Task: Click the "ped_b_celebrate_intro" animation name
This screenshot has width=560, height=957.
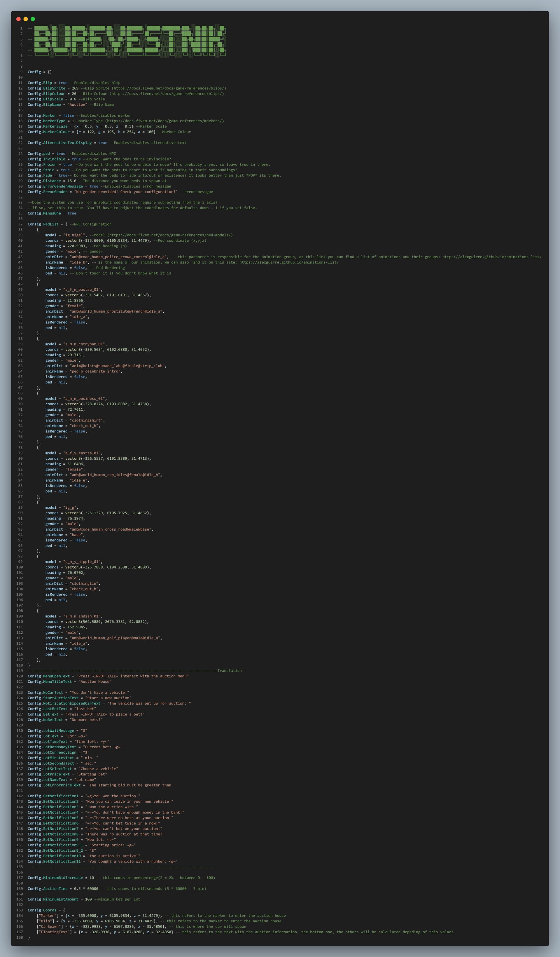Action: [x=95, y=372]
